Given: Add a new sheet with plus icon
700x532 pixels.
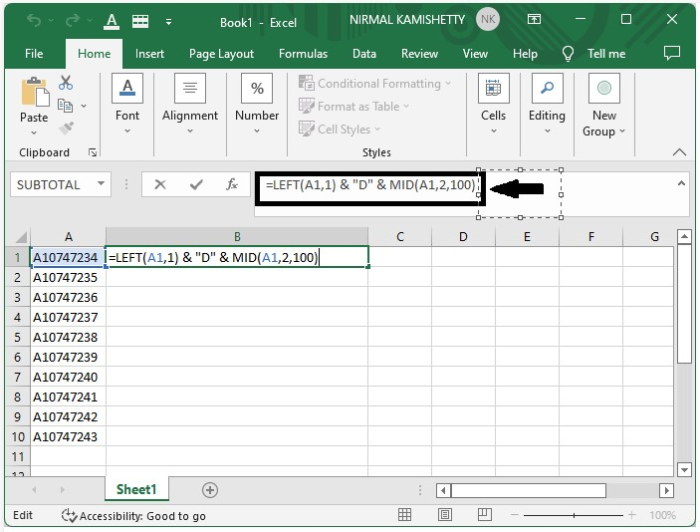Looking at the screenshot, I should (210, 490).
